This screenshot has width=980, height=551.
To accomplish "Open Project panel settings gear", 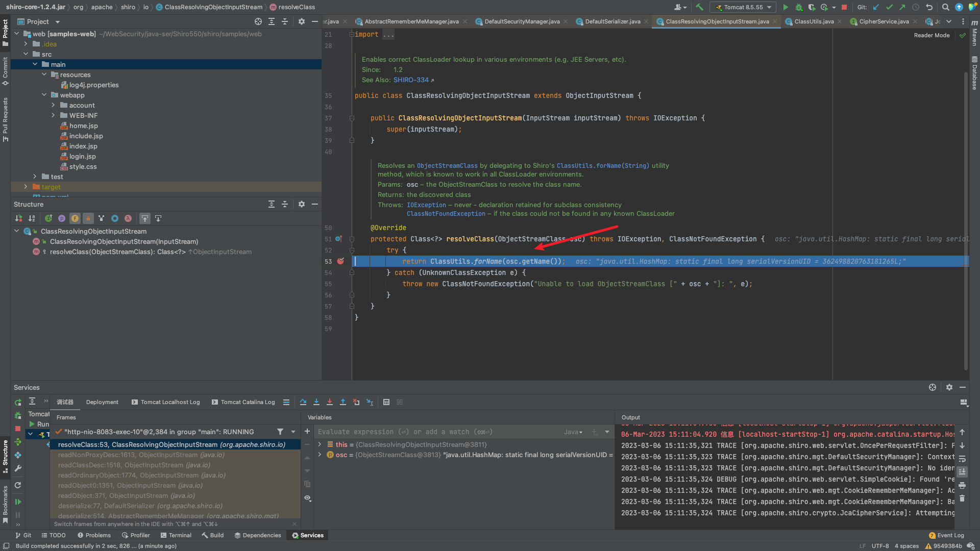I will point(302,21).
